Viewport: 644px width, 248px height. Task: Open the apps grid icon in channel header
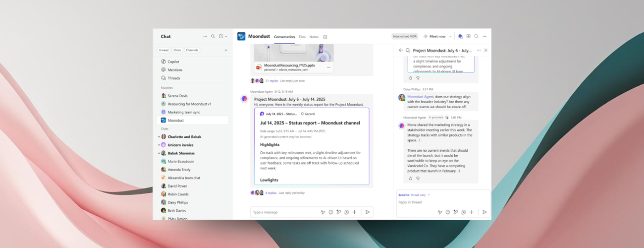coord(468,36)
